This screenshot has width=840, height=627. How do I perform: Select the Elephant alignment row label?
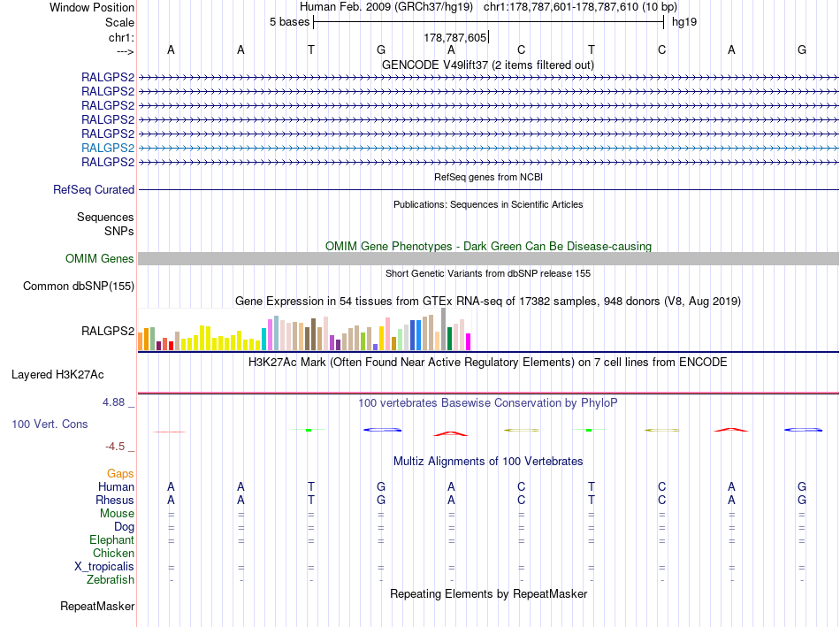[x=111, y=539]
